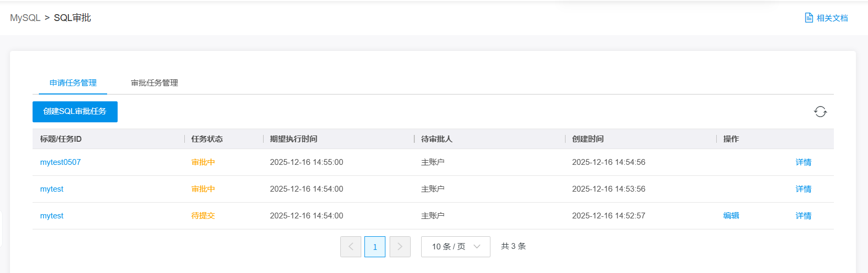868x273 pixels.
Task: Go to previous page with left arrow
Action: pos(351,247)
